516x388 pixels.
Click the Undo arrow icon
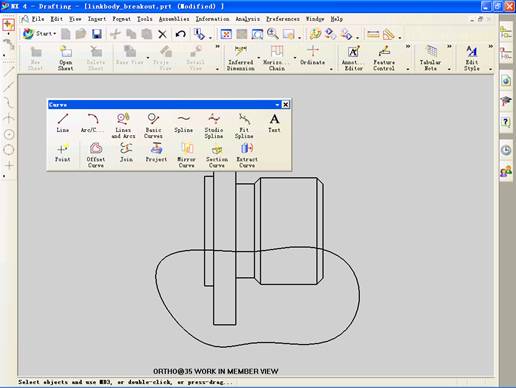pyautogui.click(x=180, y=34)
